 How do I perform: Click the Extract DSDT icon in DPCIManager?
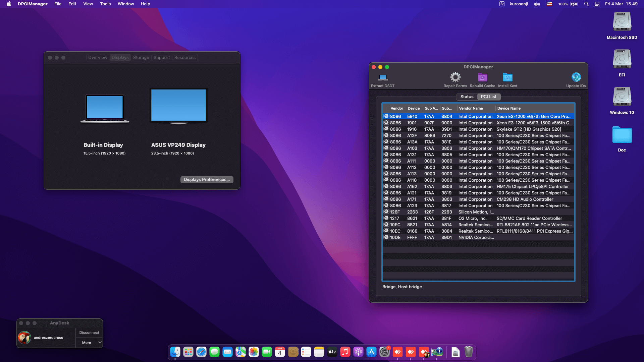tap(382, 79)
